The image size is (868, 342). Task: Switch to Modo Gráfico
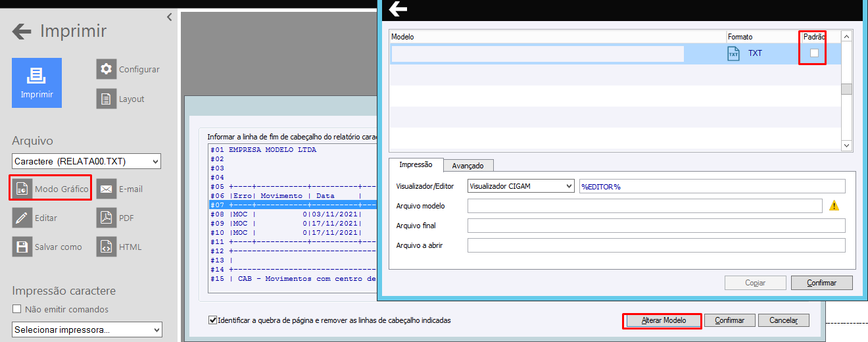[x=51, y=189]
